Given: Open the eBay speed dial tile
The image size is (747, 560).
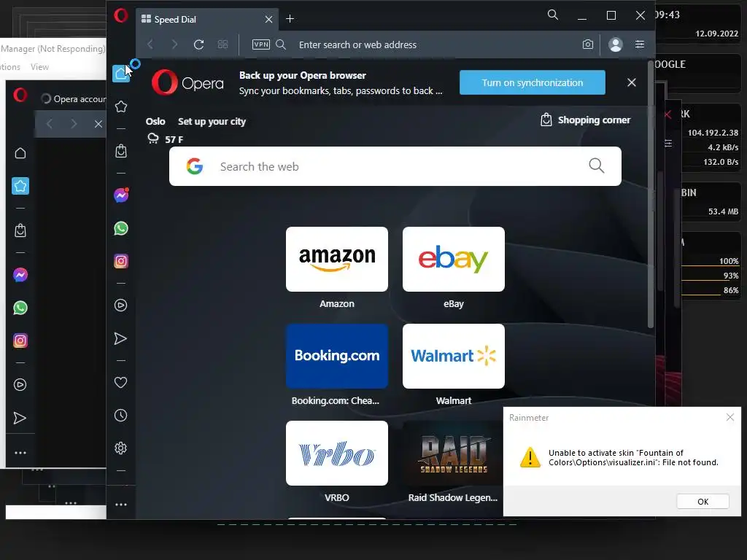Looking at the screenshot, I should click(x=454, y=259).
